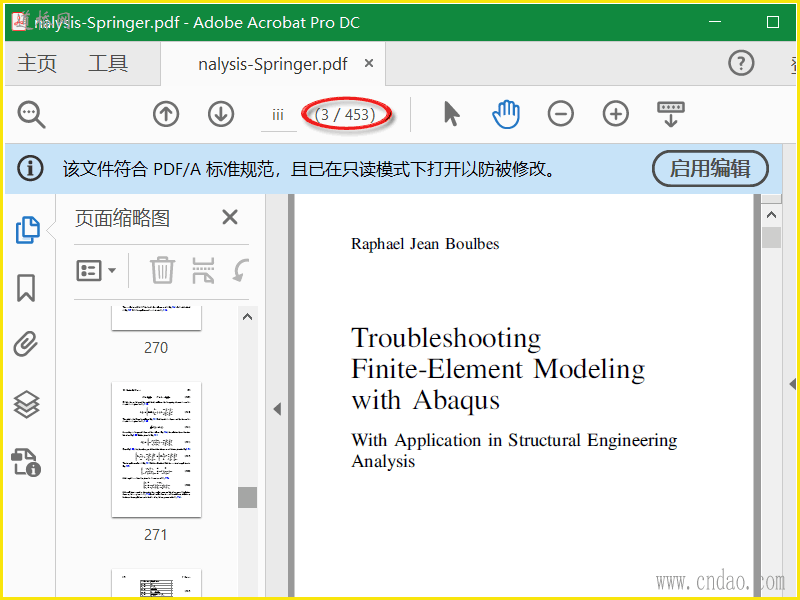Click the thumbnails panel scrollbar handle
Viewport: 800px width, 600px height.
pos(247,497)
